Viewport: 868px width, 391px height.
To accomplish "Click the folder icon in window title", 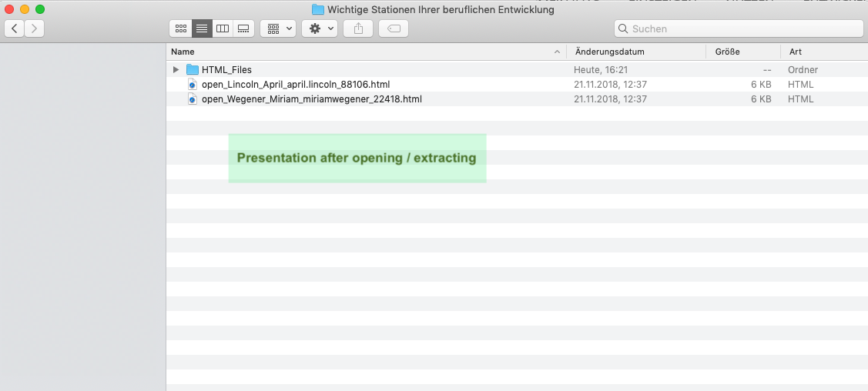I will (318, 10).
